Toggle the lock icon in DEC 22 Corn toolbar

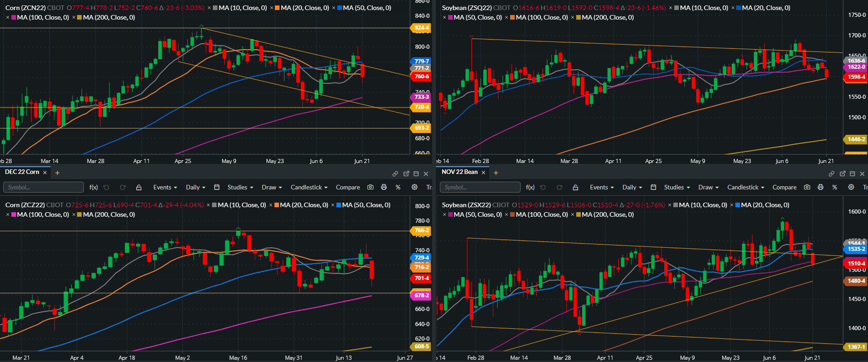(x=139, y=187)
